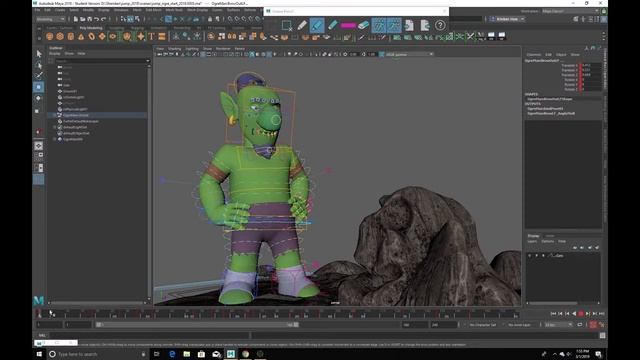Open the viewport Lighting menu
This screenshot has width=640, height=360.
(x=192, y=49)
